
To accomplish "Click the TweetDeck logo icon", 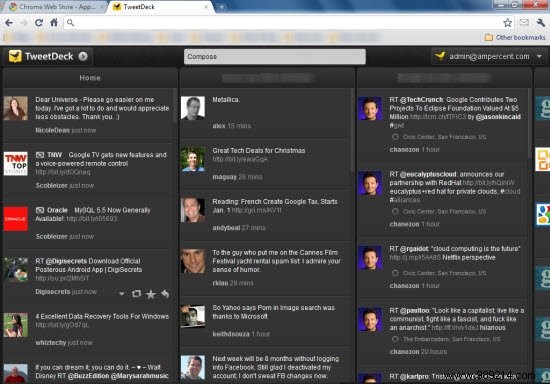I will (15, 56).
